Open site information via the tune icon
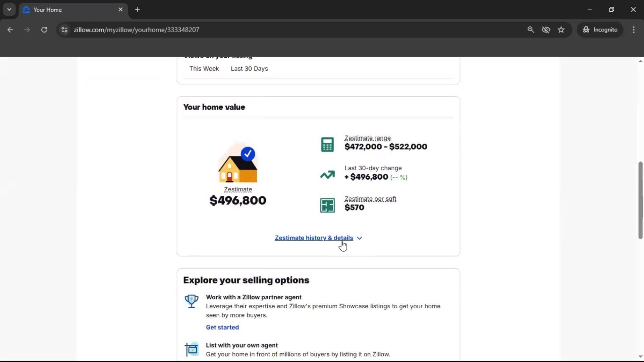Viewport: 644px width, 362px height. pyautogui.click(x=64, y=29)
